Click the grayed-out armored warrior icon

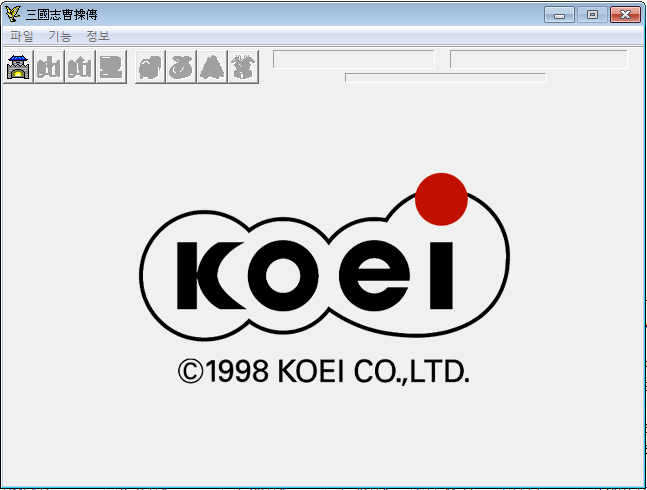(243, 67)
